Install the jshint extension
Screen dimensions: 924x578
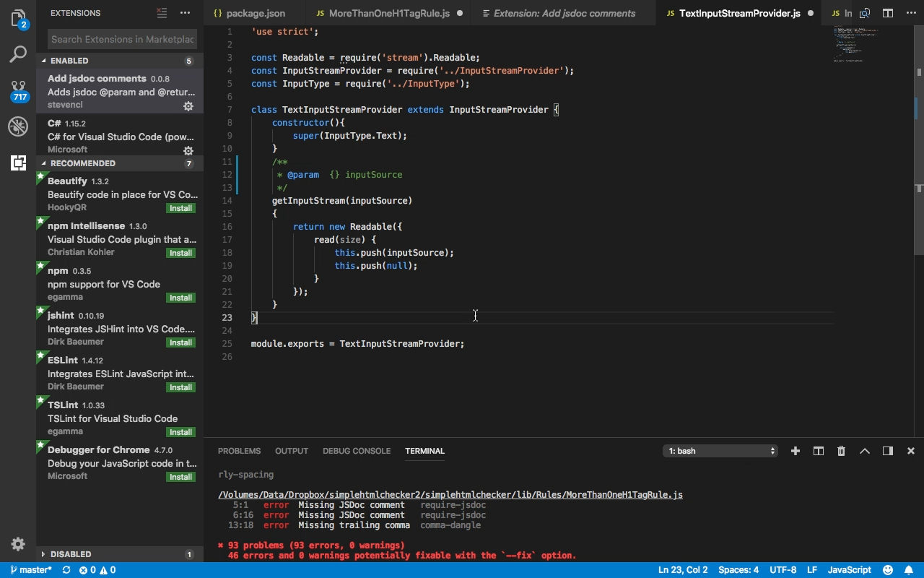coord(180,342)
